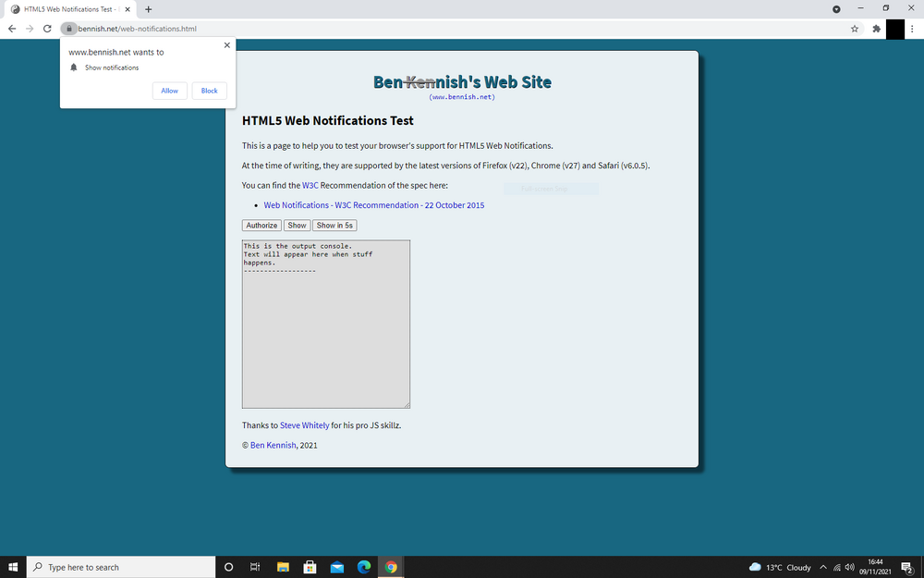The width and height of the screenshot is (924, 578).
Task: Open Cortana circle icon on taskbar
Action: click(228, 567)
